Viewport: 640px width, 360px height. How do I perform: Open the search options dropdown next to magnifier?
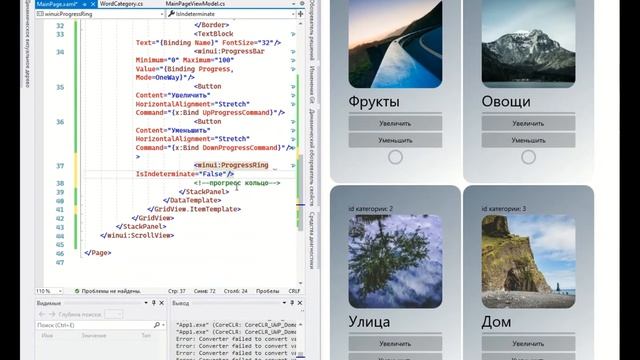[x=163, y=325]
